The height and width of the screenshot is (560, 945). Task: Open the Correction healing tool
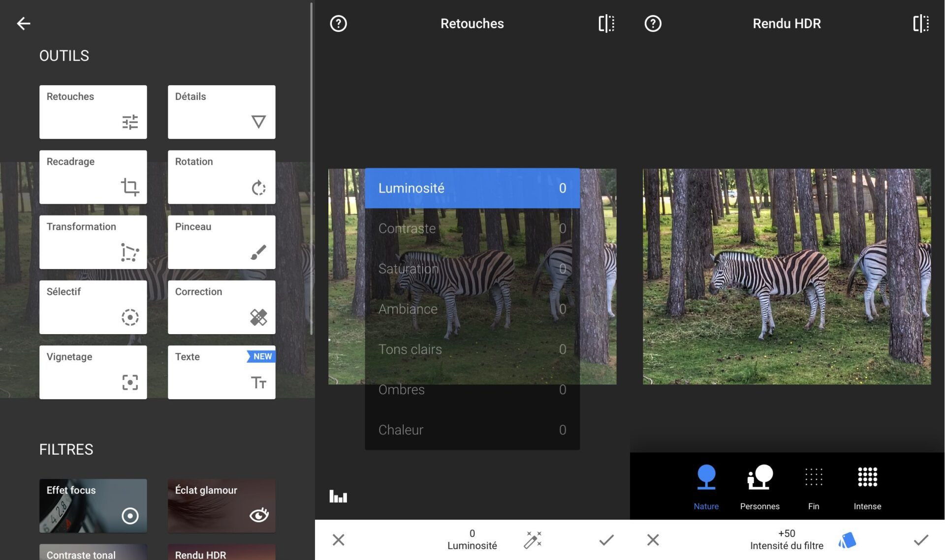click(221, 307)
